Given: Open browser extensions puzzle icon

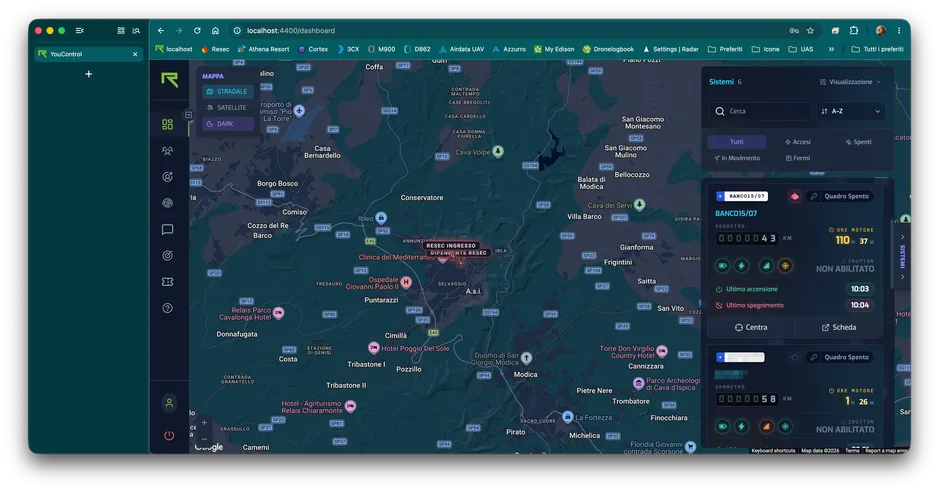Looking at the screenshot, I should click(854, 31).
